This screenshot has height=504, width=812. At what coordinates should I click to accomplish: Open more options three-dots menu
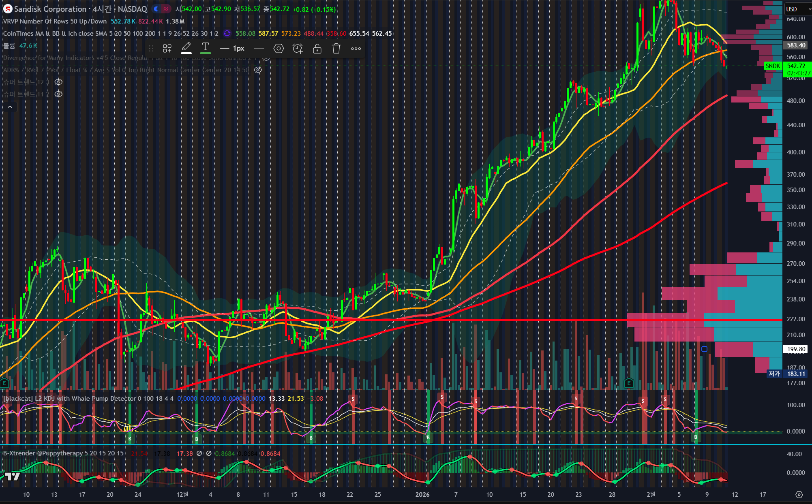tap(356, 49)
